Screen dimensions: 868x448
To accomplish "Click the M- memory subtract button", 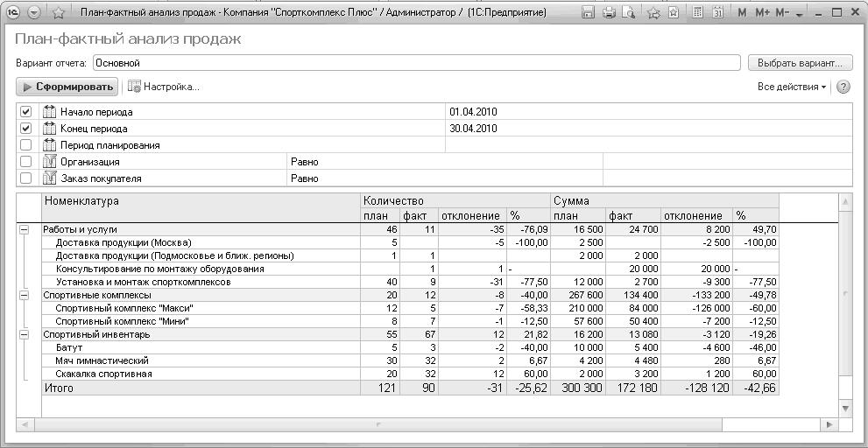I will pyautogui.click(x=782, y=12).
